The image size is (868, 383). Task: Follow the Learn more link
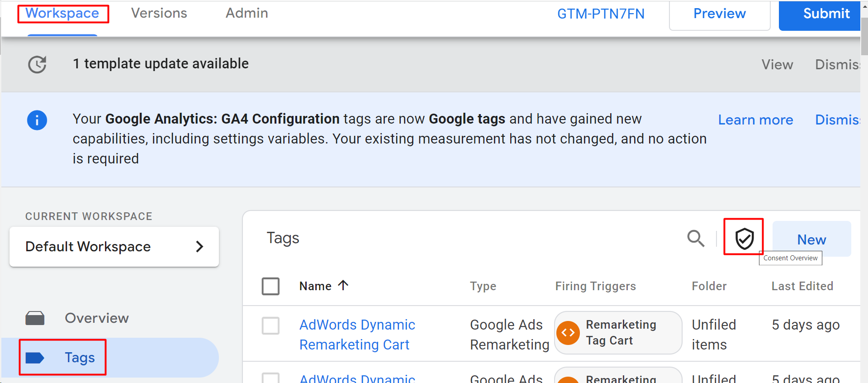pos(755,120)
